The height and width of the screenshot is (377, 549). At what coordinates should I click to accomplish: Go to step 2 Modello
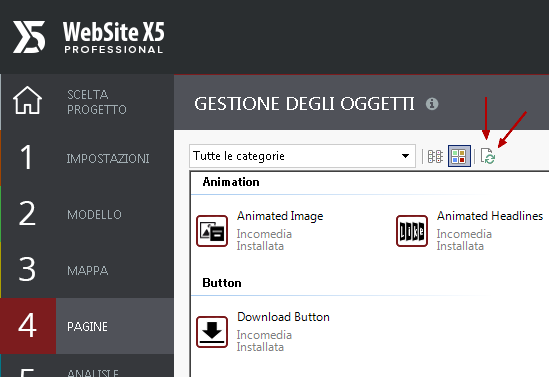pos(88,214)
